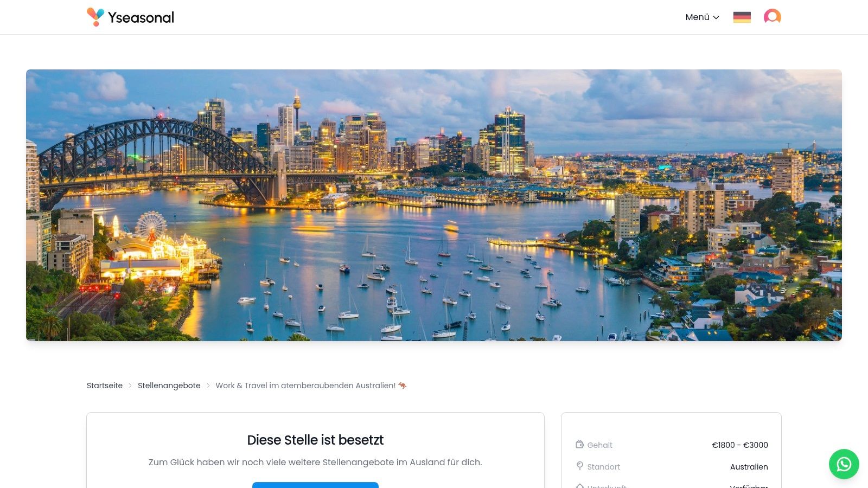
Task: Select the German flag language icon
Action: [742, 17]
